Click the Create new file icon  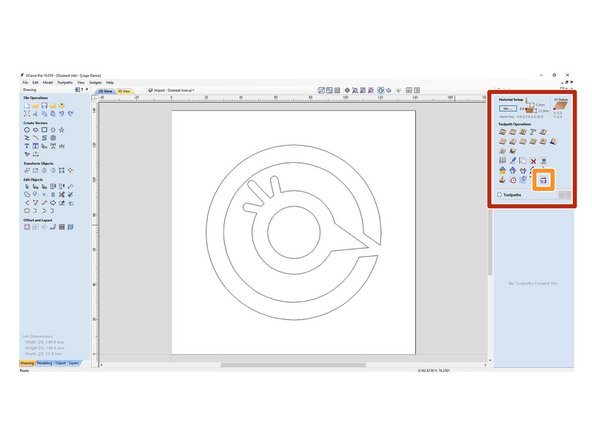pos(27,105)
